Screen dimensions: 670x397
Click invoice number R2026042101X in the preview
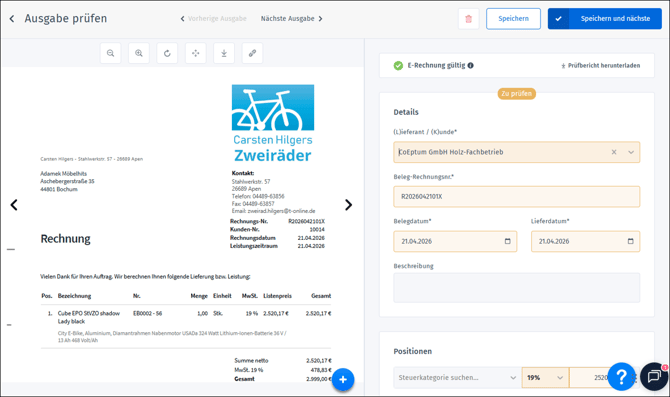306,221
